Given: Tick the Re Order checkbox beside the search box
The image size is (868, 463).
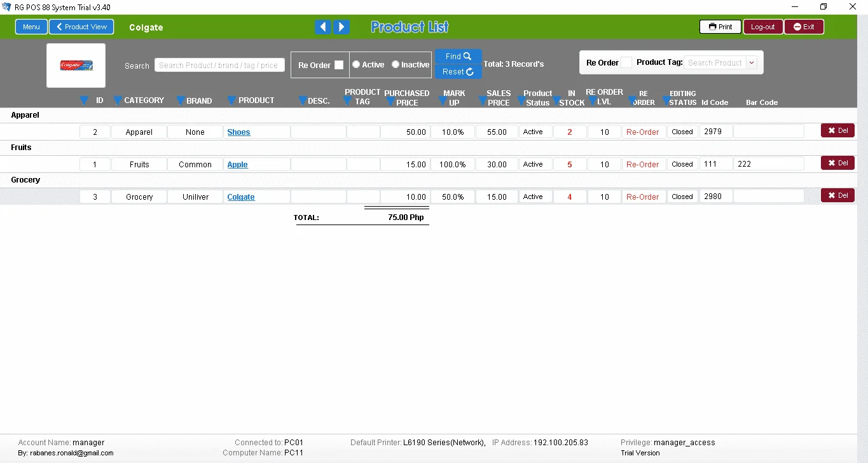Looking at the screenshot, I should tap(339, 65).
